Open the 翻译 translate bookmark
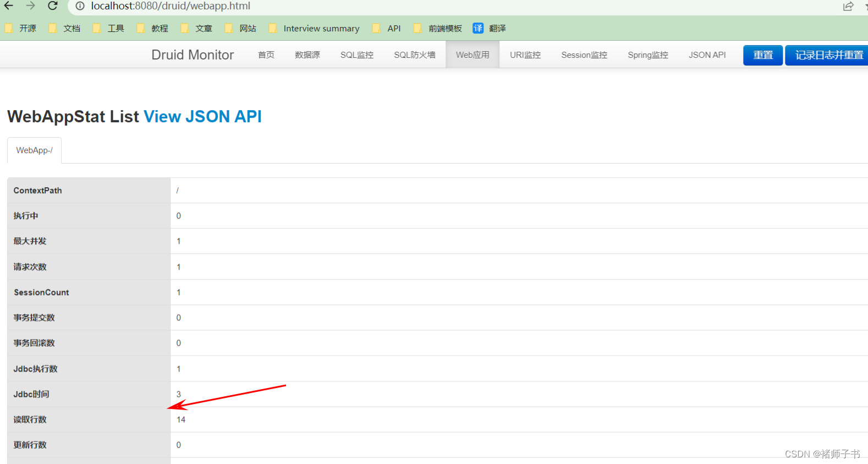This screenshot has width=868, height=464. click(490, 28)
